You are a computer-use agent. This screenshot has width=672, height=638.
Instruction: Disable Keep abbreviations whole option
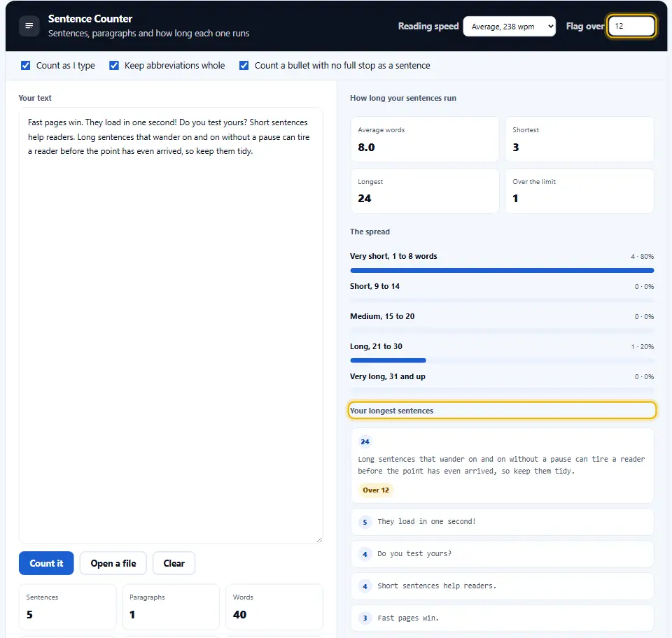pyautogui.click(x=114, y=66)
